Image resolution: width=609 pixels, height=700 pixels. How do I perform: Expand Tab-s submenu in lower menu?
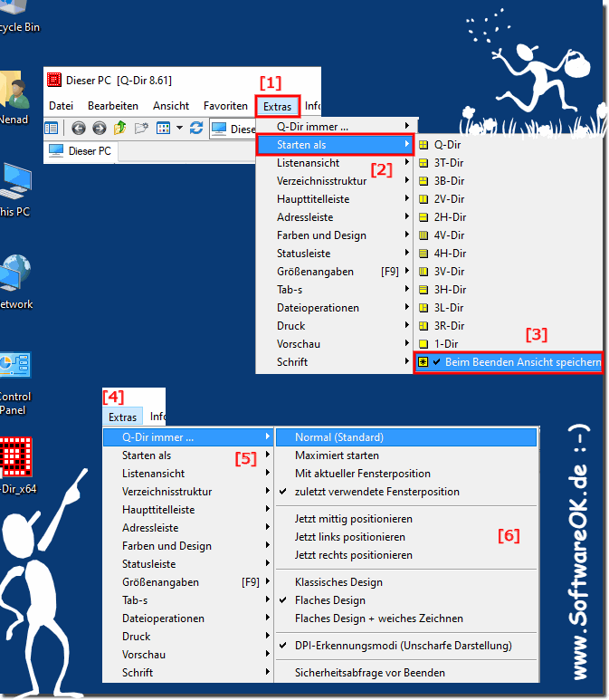point(188,600)
